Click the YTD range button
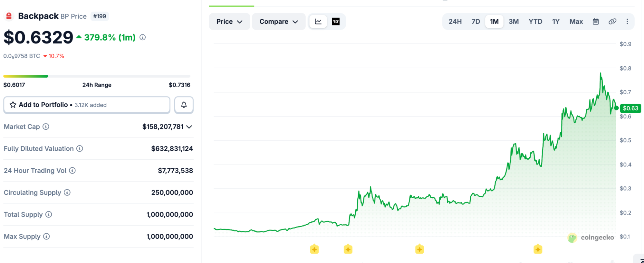 [x=535, y=22]
